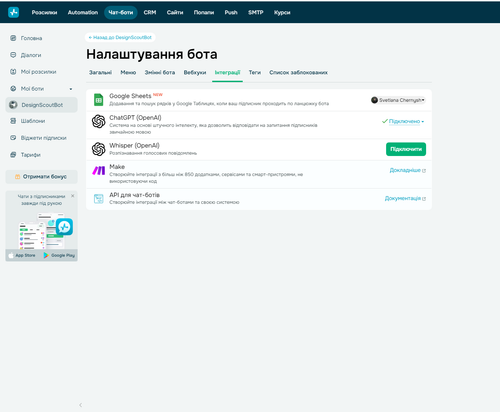Click the Шаблони templates icon
Screen dimensions: 500x412
13,121
